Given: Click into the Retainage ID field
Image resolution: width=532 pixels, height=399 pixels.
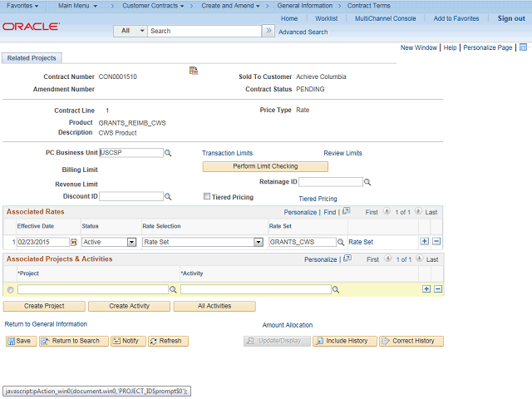Looking at the screenshot, I should 331,182.
